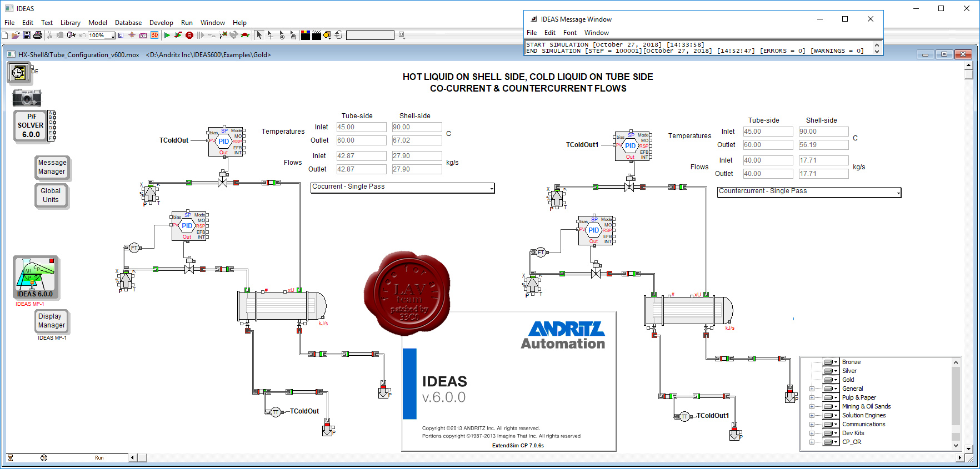Screen dimensions: 980x469
Task: Click the cocurrent shell-side inlet flow 27.90
Action: tap(417, 156)
